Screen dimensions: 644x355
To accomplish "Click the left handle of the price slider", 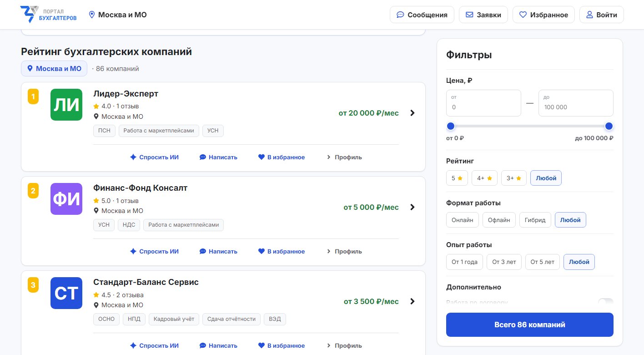I will 451,126.
